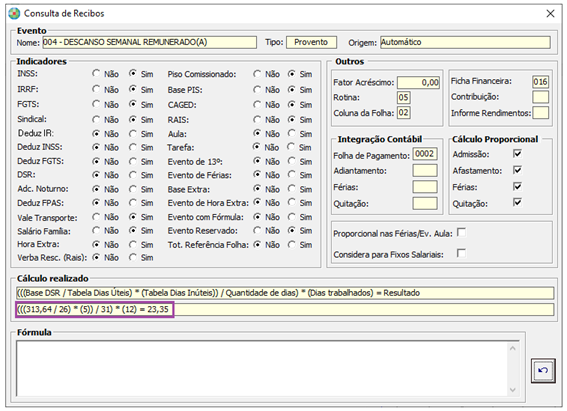The width and height of the screenshot is (567, 411).
Task: Choose Não for Vale Transporte
Action: [x=96, y=217]
